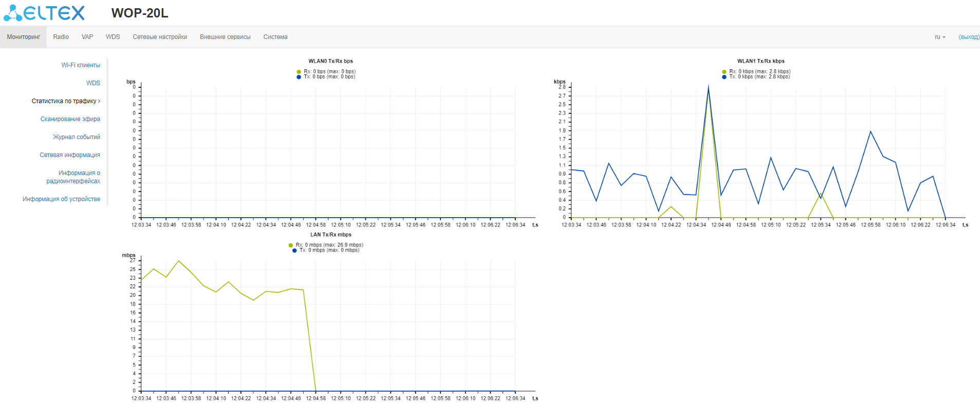The width and height of the screenshot is (980, 405).
Task: Toggle the WLAN1 Rx green legend dot
Action: (724, 72)
